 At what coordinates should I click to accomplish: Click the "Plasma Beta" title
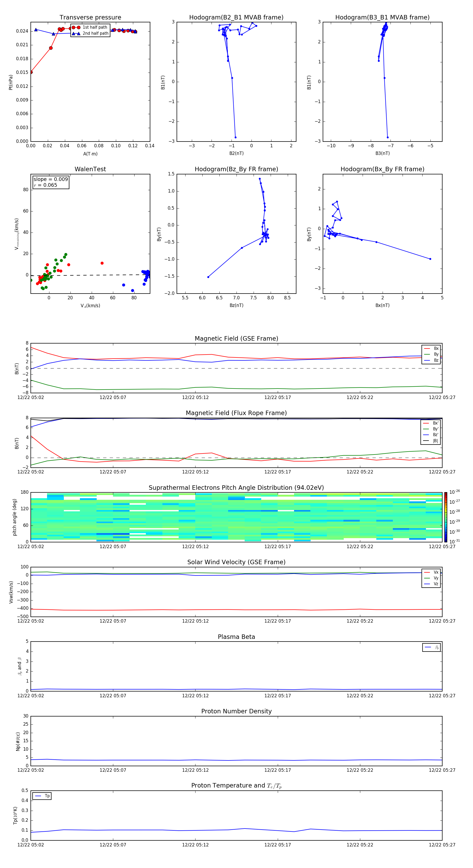pos(236,637)
